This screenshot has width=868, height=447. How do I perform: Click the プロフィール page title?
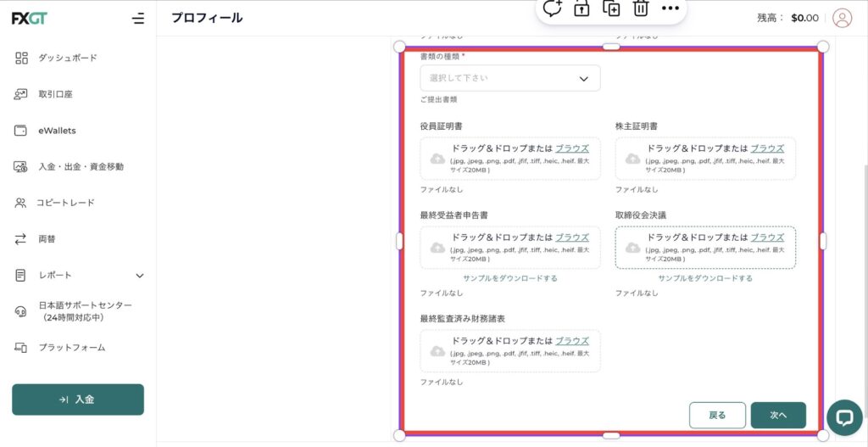207,19
